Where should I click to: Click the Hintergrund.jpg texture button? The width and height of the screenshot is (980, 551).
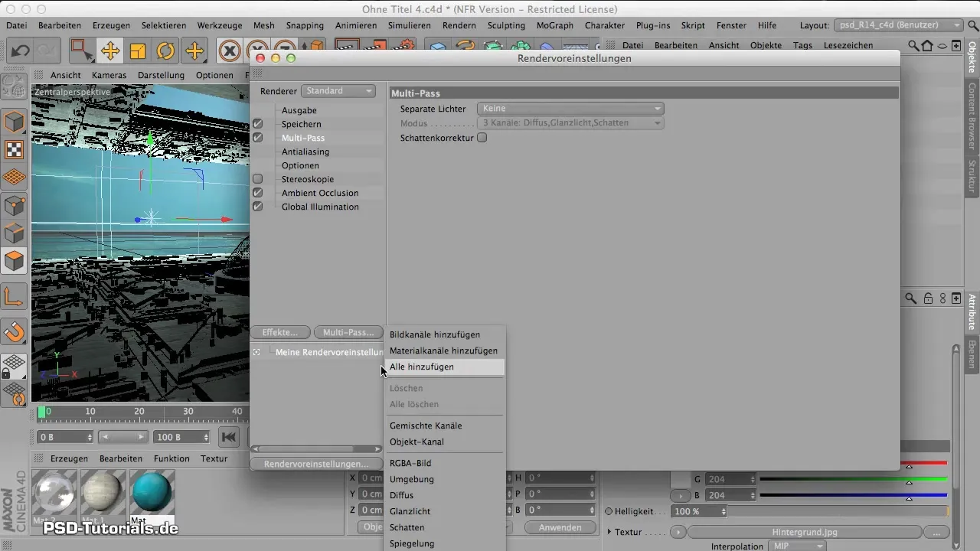tap(804, 531)
